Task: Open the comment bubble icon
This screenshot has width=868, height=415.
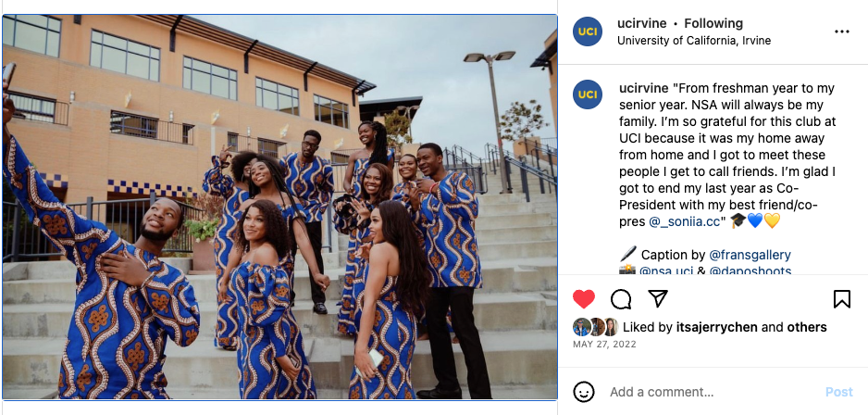Action: [x=621, y=299]
